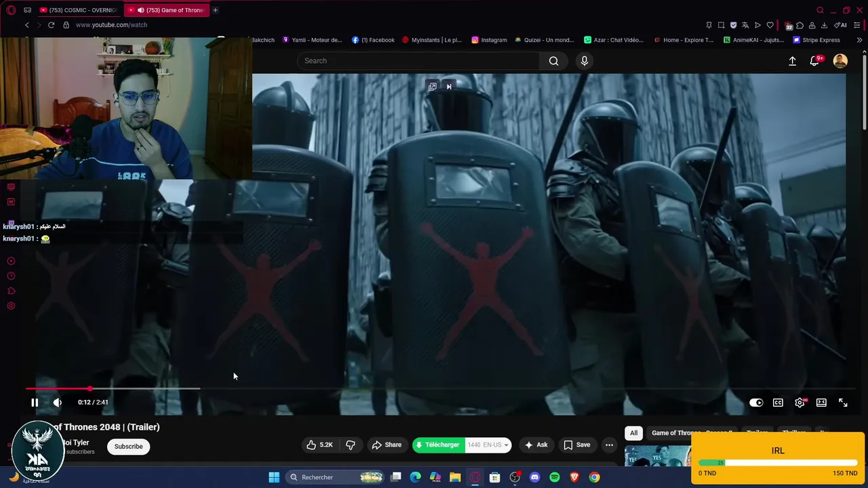Open the Facebook bookmark

pos(373,40)
